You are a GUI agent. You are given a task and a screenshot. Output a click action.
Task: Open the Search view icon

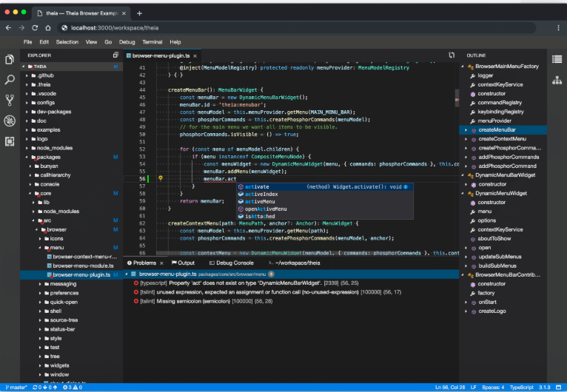10,80
